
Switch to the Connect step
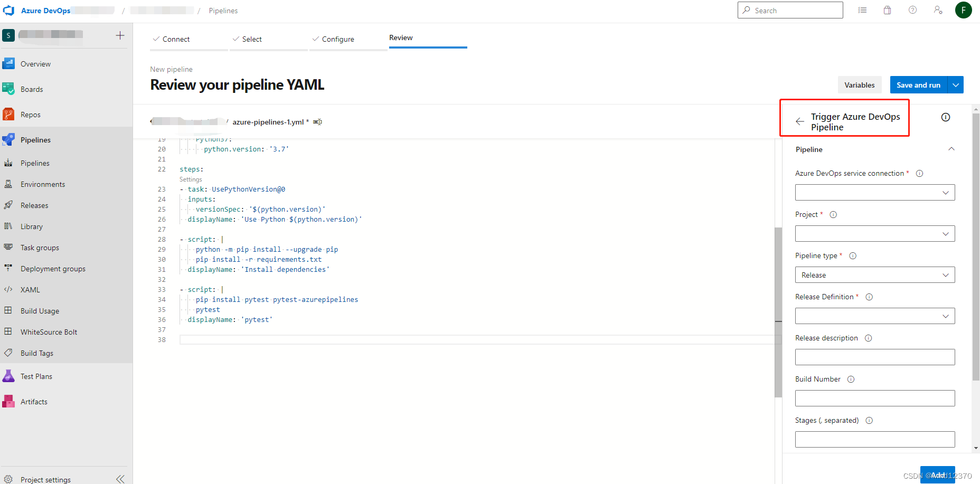point(176,39)
